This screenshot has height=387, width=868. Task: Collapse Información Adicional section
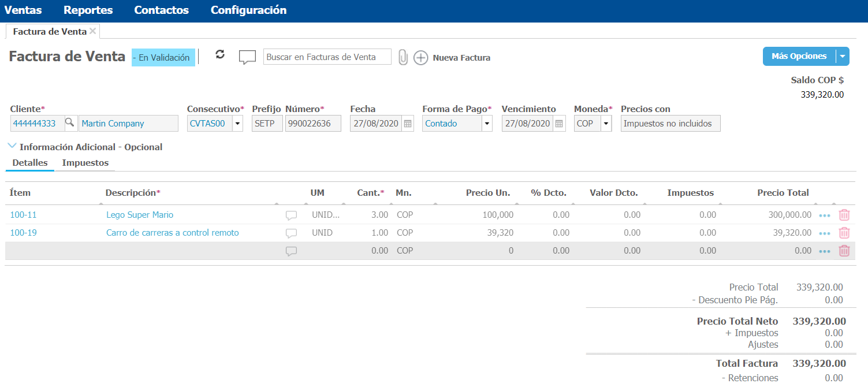pos(12,146)
